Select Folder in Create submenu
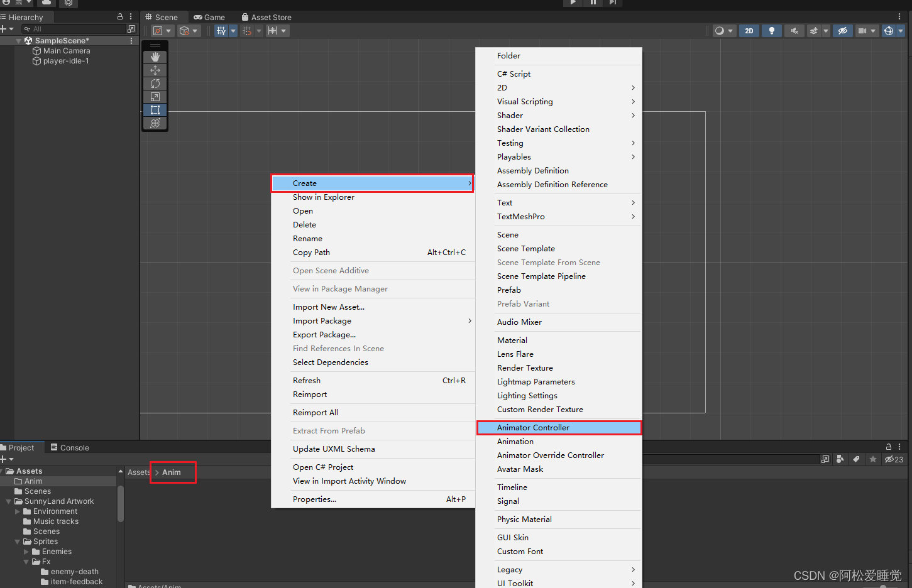The width and height of the screenshot is (912, 588). (559, 56)
